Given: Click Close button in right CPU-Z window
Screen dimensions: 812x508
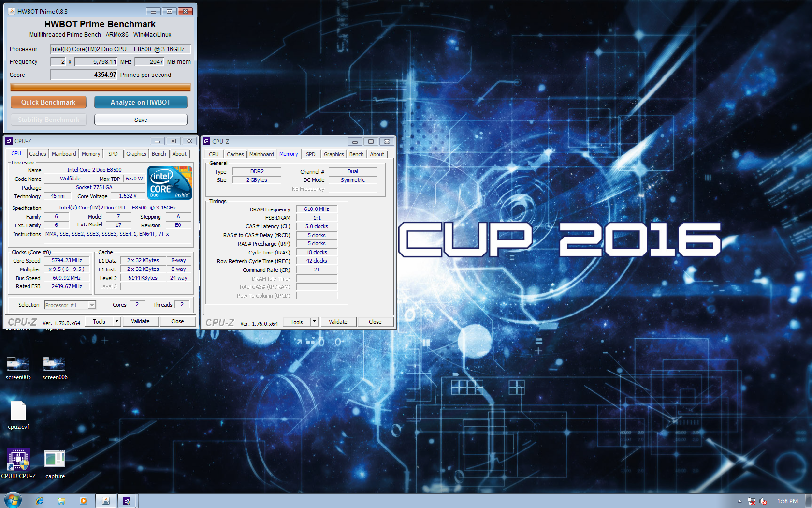Looking at the screenshot, I should pos(375,322).
